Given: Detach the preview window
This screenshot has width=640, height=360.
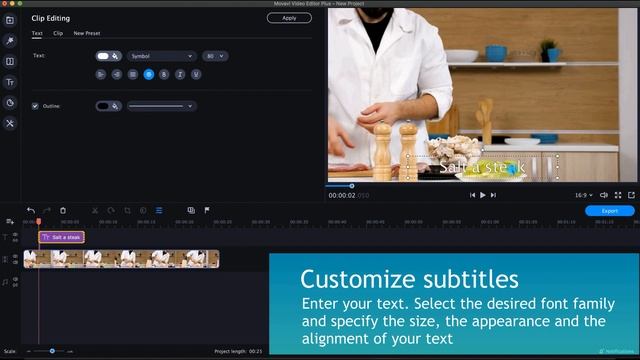Looking at the screenshot, I should (x=631, y=195).
